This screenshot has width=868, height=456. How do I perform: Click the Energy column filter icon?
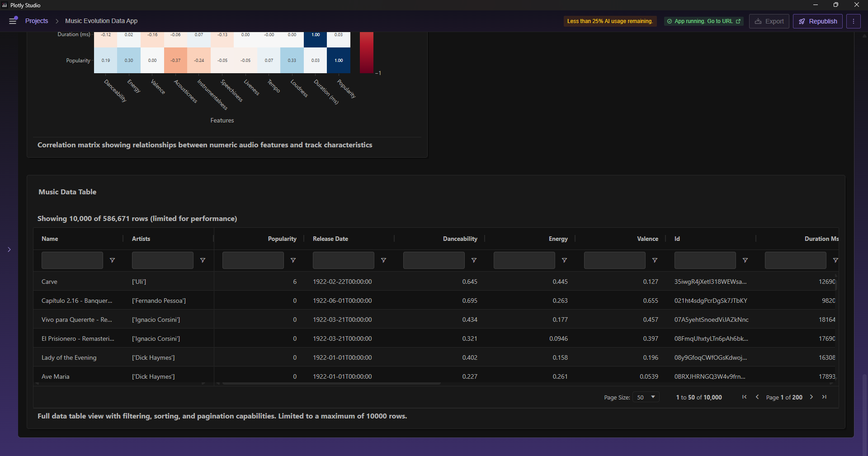(x=565, y=260)
